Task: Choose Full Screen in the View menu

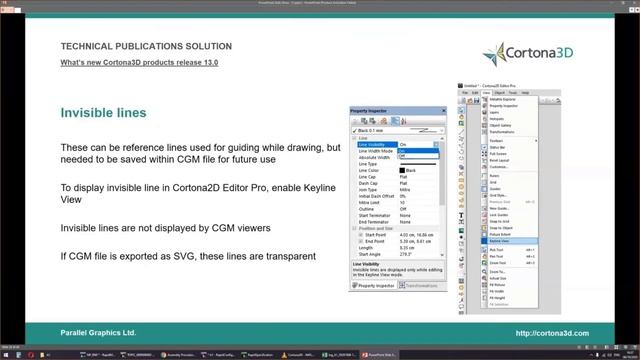Action: (x=509, y=154)
